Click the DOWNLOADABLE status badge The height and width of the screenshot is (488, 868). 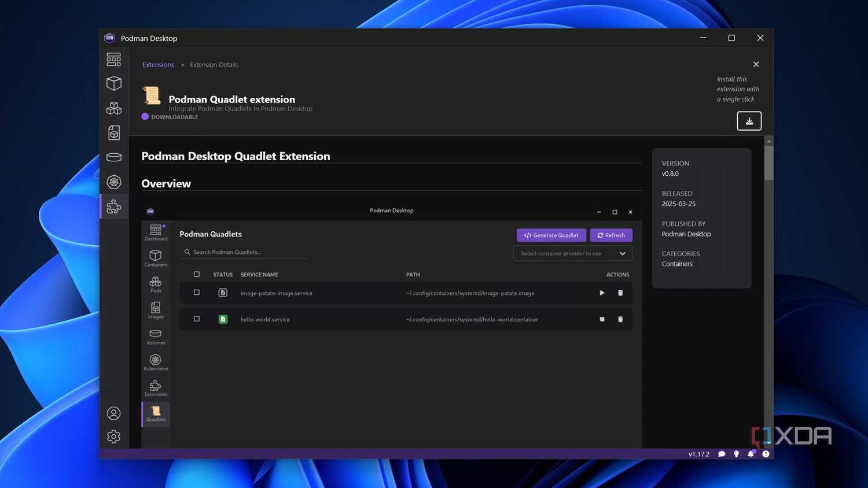point(170,117)
